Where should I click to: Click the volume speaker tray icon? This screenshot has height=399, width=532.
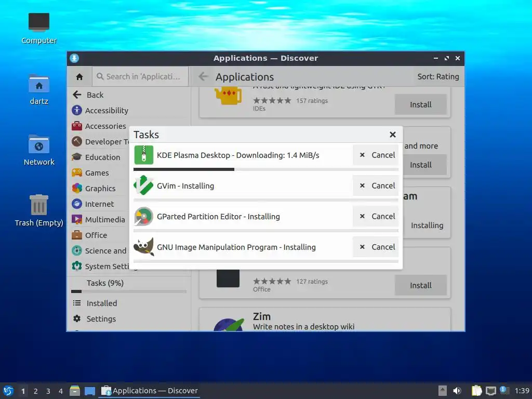(x=457, y=391)
